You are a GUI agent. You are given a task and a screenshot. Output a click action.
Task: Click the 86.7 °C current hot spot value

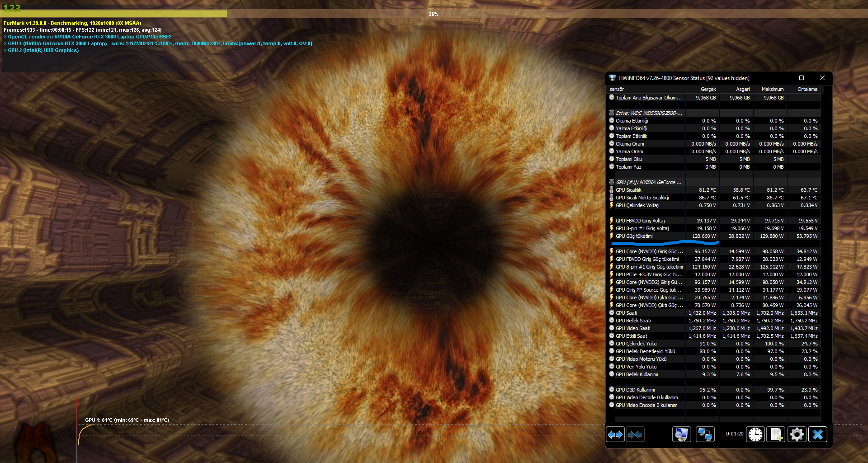(x=707, y=198)
